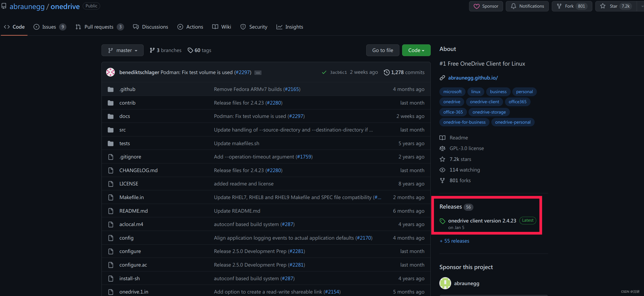The height and width of the screenshot is (296, 644).
Task: Open the config file entry
Action: coord(126,238)
